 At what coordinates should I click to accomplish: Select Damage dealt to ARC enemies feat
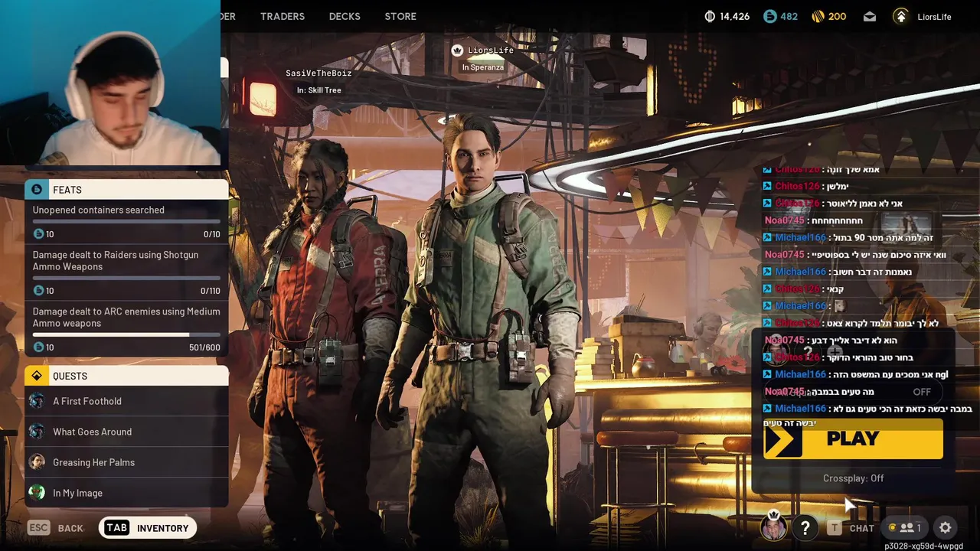pos(126,328)
